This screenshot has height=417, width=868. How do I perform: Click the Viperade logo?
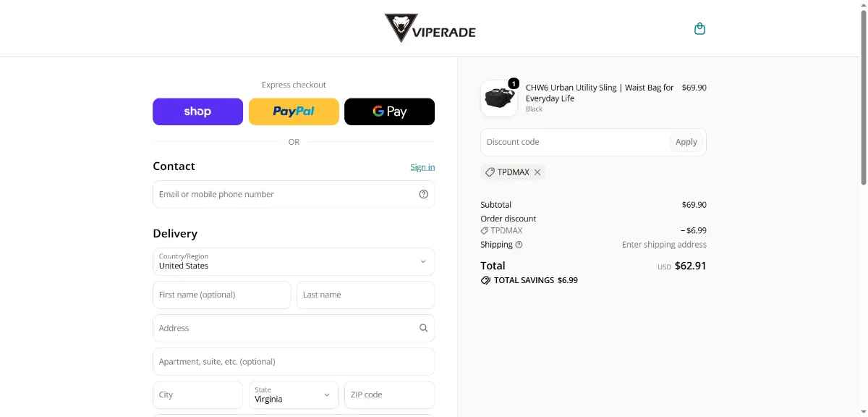point(430,28)
